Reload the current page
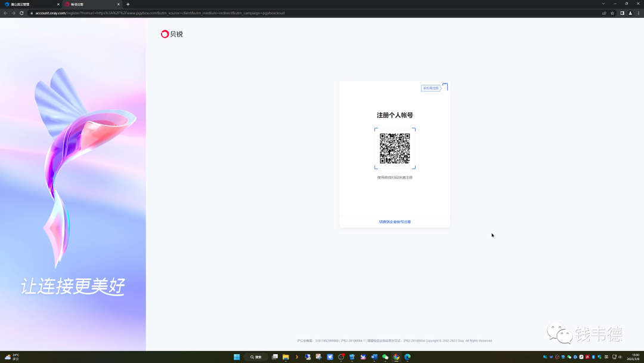 pos(22,13)
